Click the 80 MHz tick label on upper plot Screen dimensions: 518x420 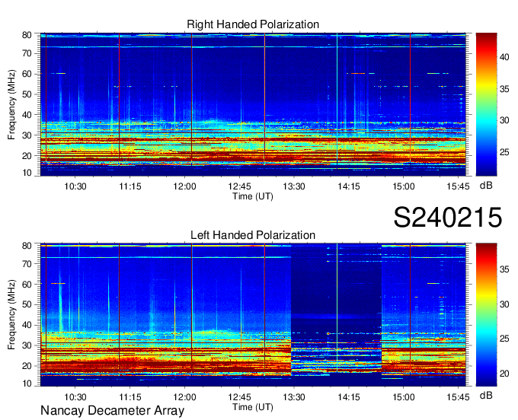pyautogui.click(x=27, y=35)
